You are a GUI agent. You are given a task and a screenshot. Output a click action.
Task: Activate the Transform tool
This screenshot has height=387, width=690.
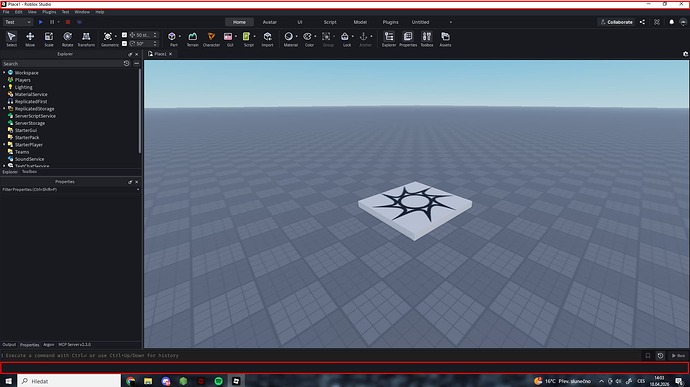(86, 39)
